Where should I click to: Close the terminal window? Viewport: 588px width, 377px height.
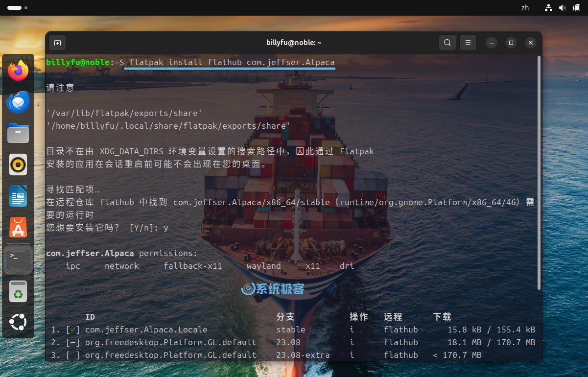pyautogui.click(x=530, y=43)
